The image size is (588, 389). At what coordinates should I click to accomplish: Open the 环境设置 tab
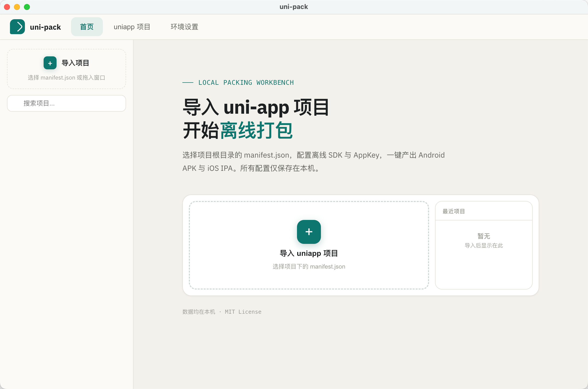click(184, 27)
